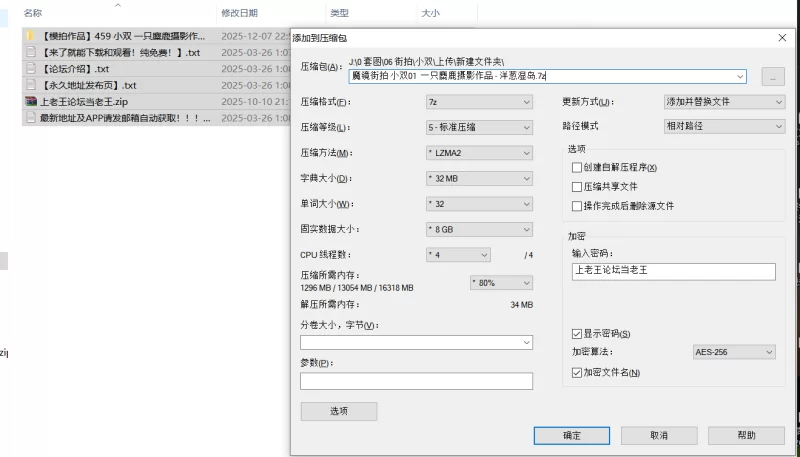Screen dimensions: 800x457
Task: Uncheck the 显示密码 checkbox
Action: pos(577,334)
